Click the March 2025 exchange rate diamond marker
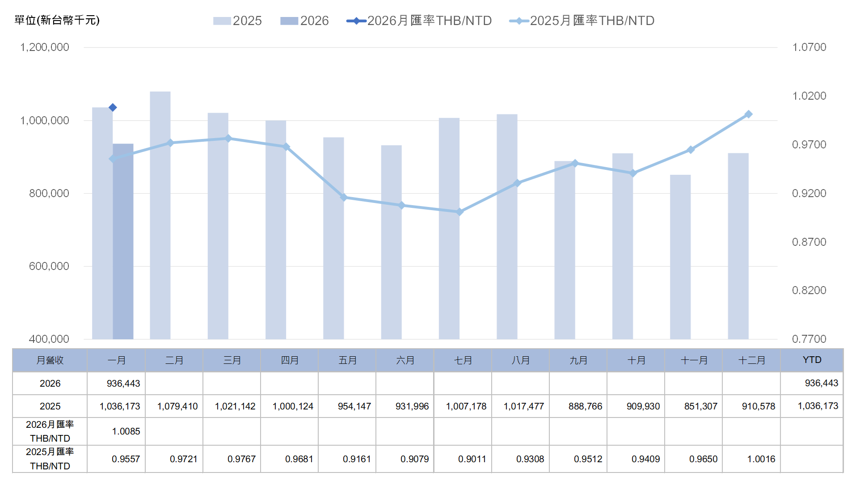The image size is (868, 485). pos(228,139)
